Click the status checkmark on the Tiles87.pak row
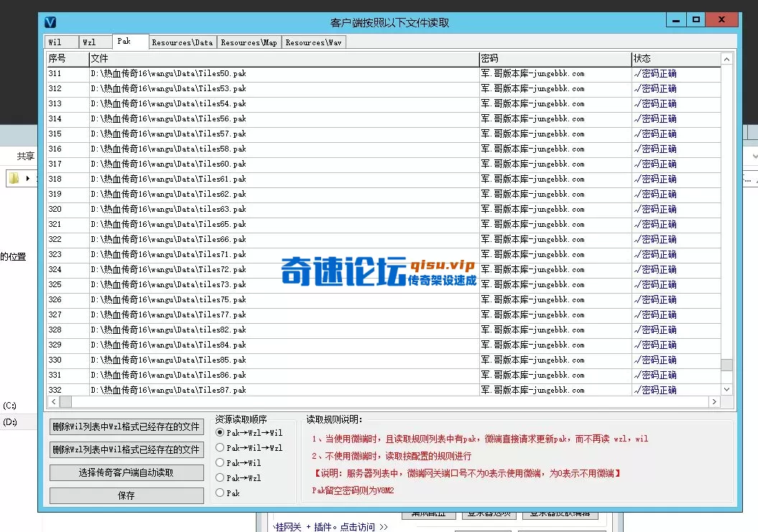Image resolution: width=758 pixels, height=532 pixels. [x=636, y=390]
